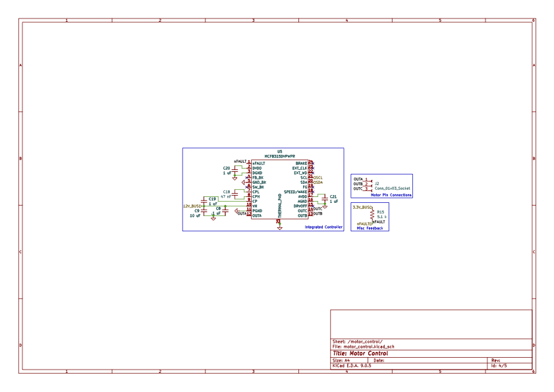
Task: Select capacitor C21 near AVDD pin
Action: coord(324,198)
